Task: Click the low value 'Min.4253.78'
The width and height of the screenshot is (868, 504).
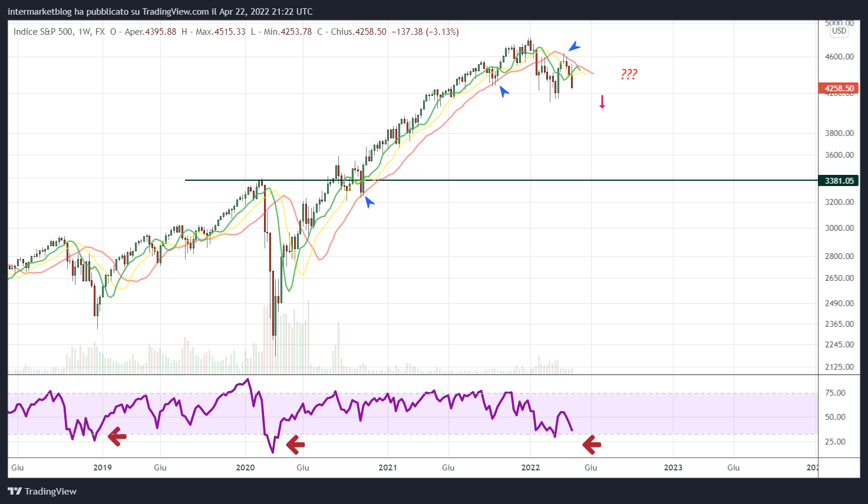Action: point(288,32)
